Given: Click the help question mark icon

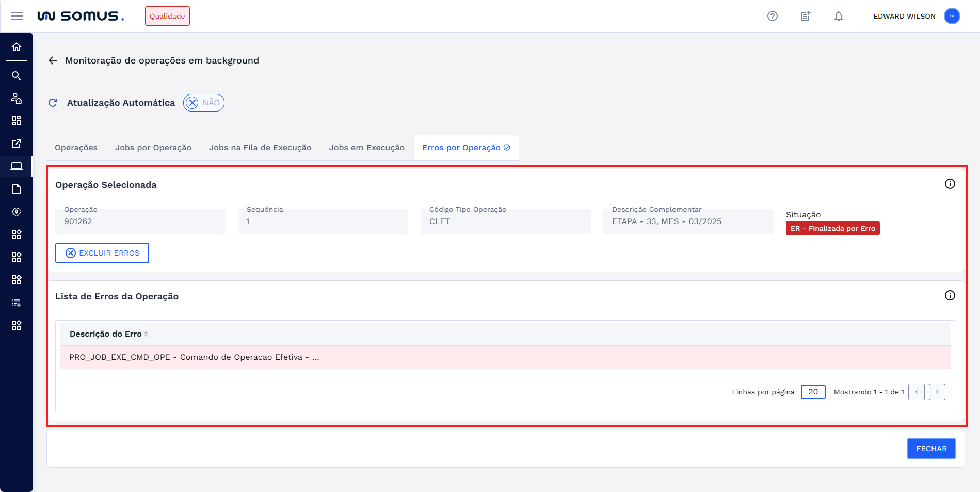Looking at the screenshot, I should pos(772,16).
